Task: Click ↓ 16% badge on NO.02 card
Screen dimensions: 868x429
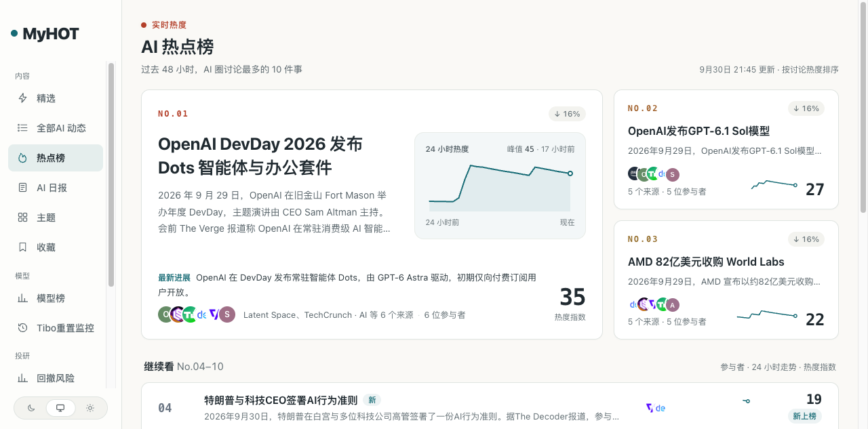Action: [806, 108]
